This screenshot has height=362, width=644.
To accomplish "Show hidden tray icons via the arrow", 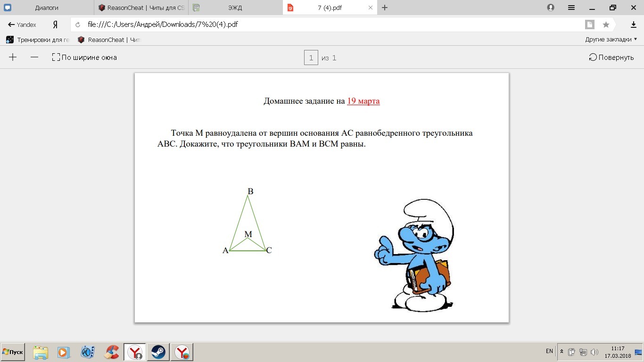I will [561, 352].
